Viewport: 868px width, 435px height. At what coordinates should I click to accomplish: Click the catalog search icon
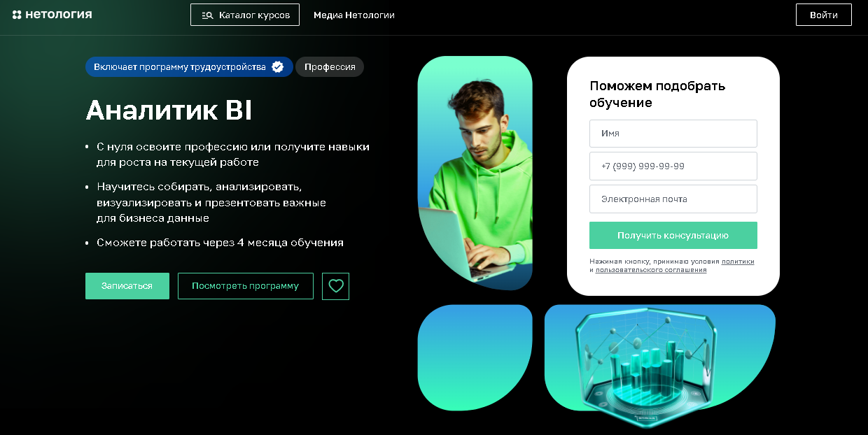coord(207,15)
